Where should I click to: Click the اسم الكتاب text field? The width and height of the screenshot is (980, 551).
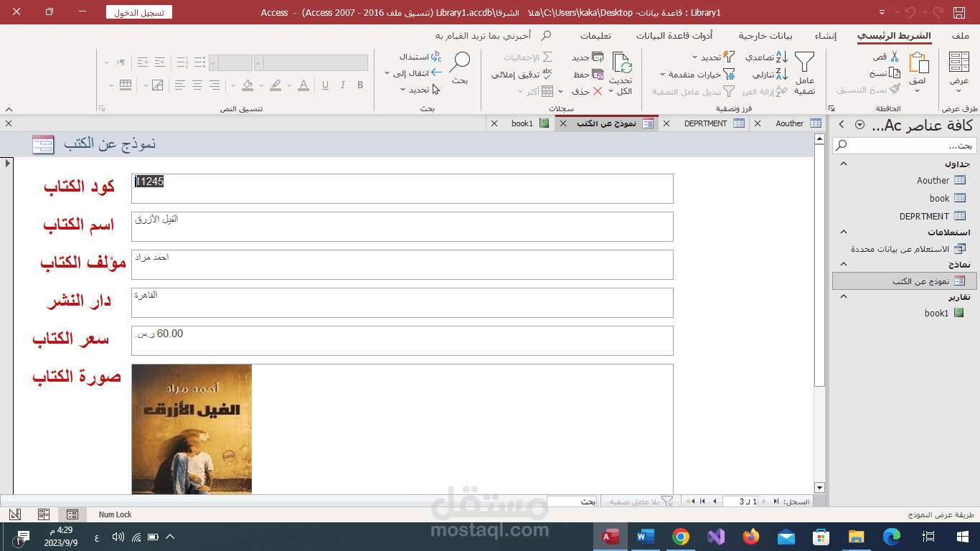tap(402, 227)
